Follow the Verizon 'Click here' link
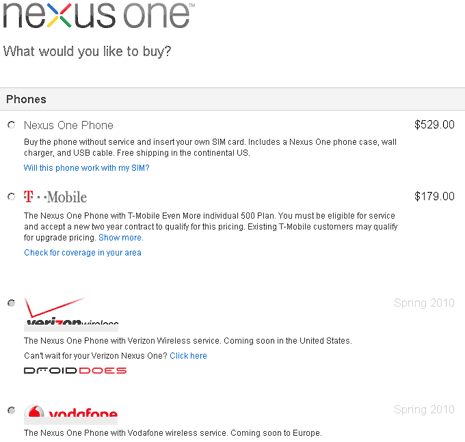Screen dimensions: 465x442 pyautogui.click(x=188, y=356)
